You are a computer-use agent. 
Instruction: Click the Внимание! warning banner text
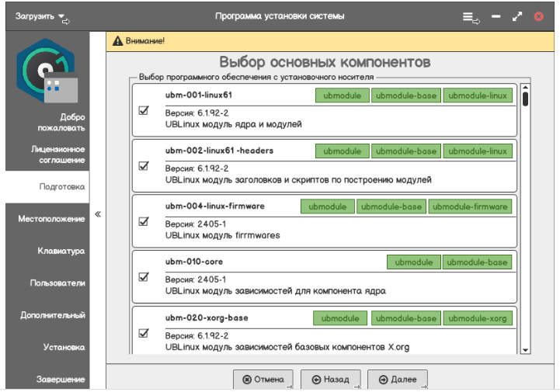click(x=145, y=41)
